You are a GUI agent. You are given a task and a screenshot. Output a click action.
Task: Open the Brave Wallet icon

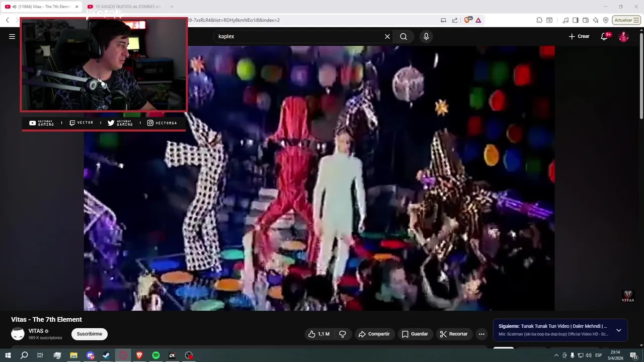[586, 20]
